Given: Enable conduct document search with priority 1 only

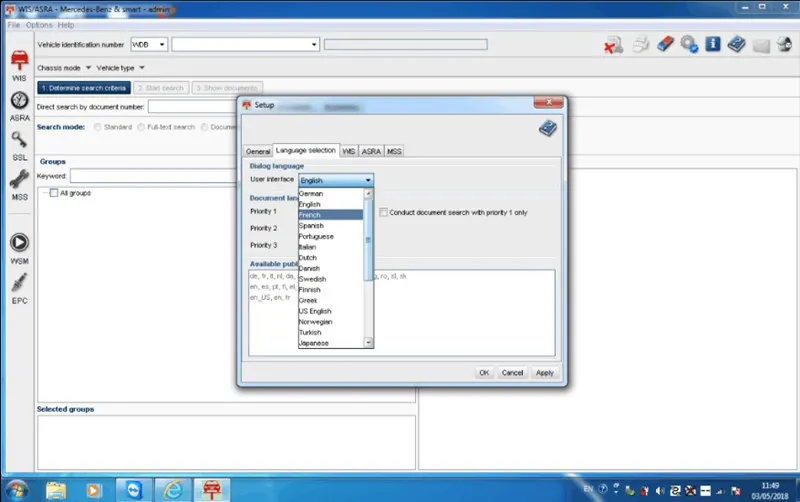Looking at the screenshot, I should click(383, 212).
